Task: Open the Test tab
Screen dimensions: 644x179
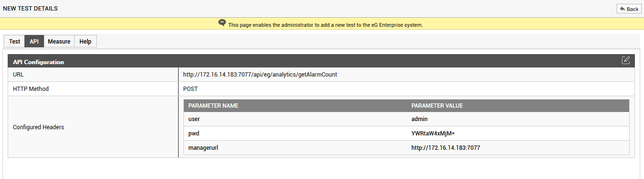Action: pyautogui.click(x=14, y=42)
